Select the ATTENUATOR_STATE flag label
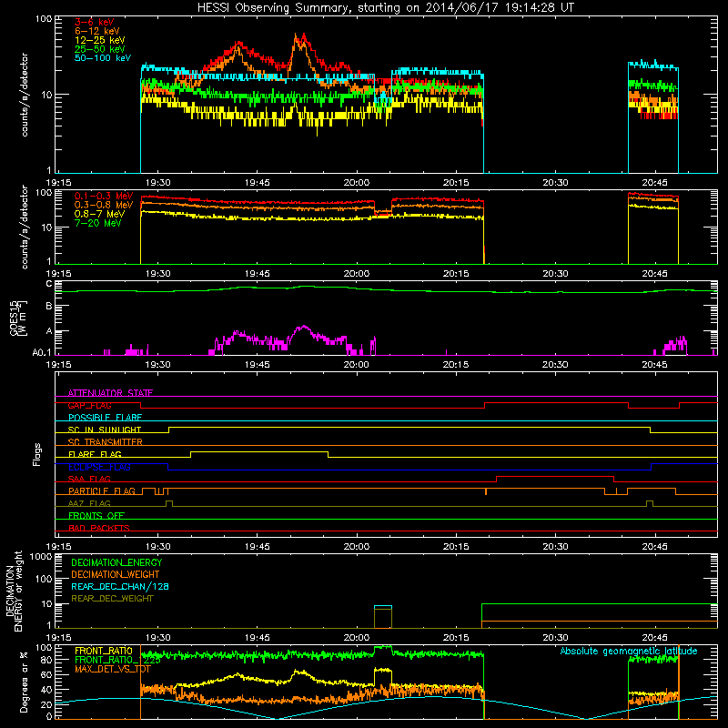 (x=110, y=393)
